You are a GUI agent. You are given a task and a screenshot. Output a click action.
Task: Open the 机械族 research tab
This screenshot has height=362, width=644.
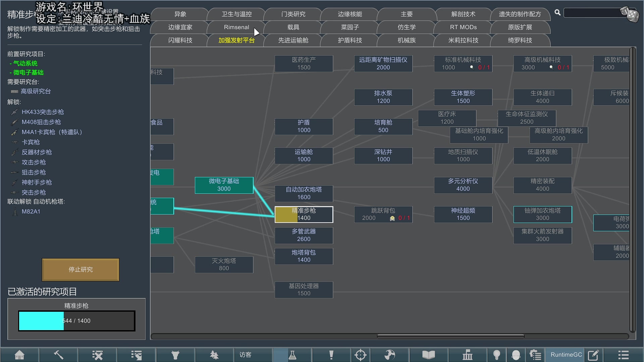click(x=407, y=40)
